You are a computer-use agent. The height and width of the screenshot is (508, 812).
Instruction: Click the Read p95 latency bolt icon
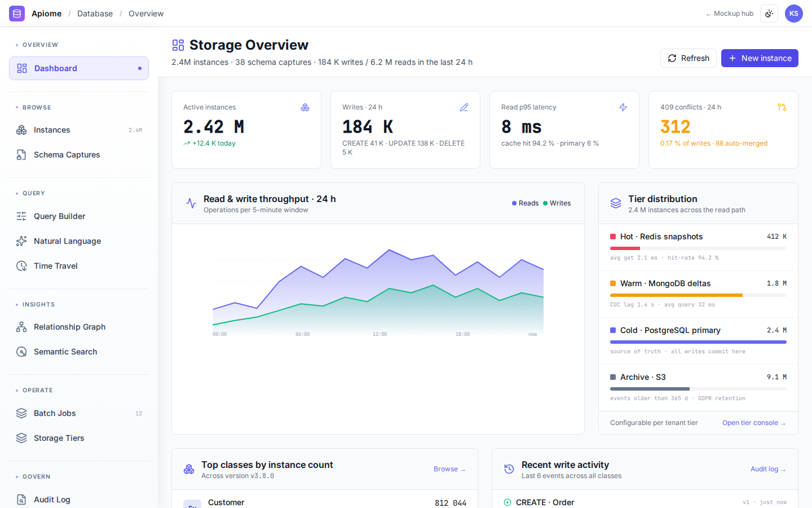click(623, 107)
